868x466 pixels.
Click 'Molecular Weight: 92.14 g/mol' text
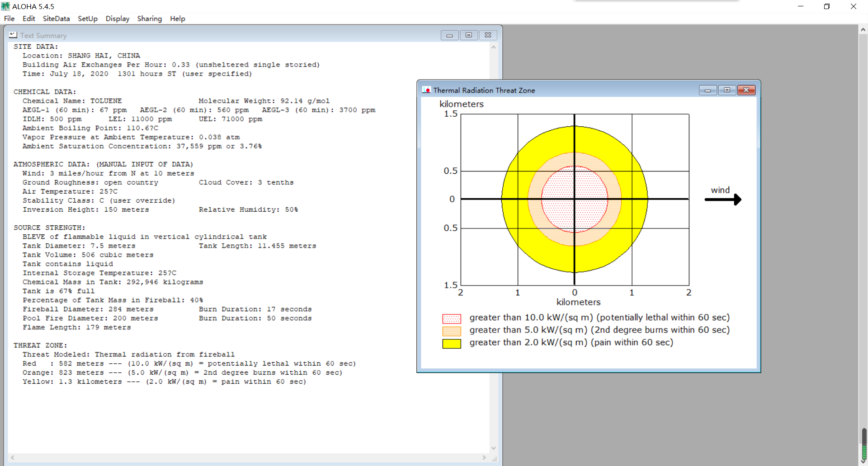click(x=264, y=101)
